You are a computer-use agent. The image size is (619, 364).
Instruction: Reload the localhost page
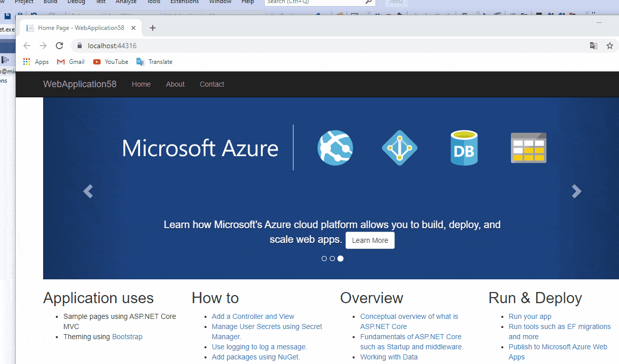click(x=59, y=46)
